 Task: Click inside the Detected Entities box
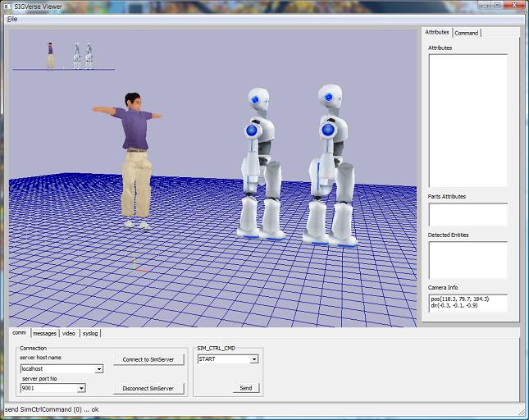[x=467, y=259]
